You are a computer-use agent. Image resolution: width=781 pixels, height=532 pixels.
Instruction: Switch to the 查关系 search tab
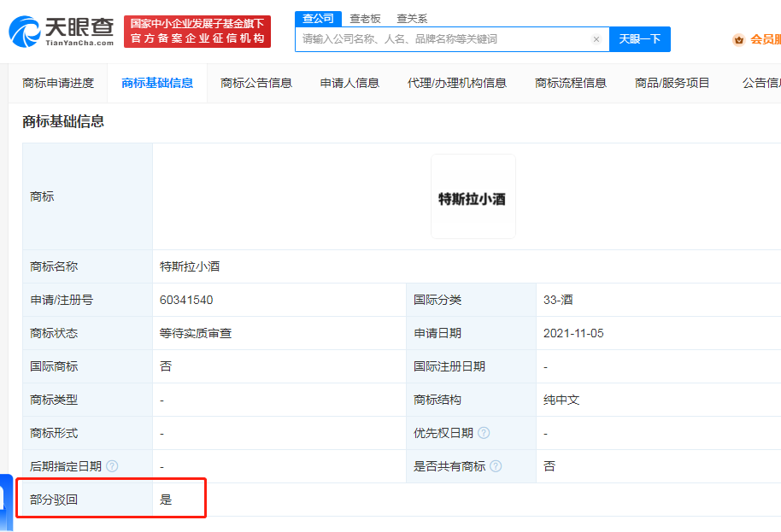[x=413, y=18]
